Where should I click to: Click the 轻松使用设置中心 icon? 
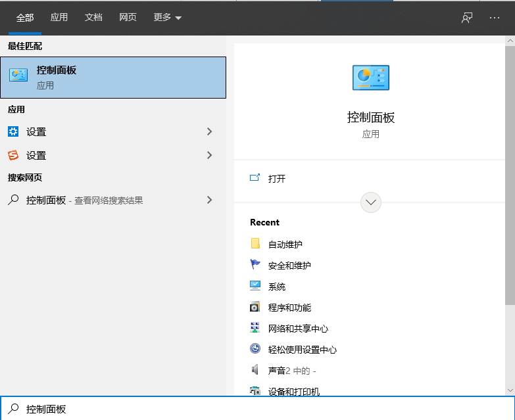point(255,349)
